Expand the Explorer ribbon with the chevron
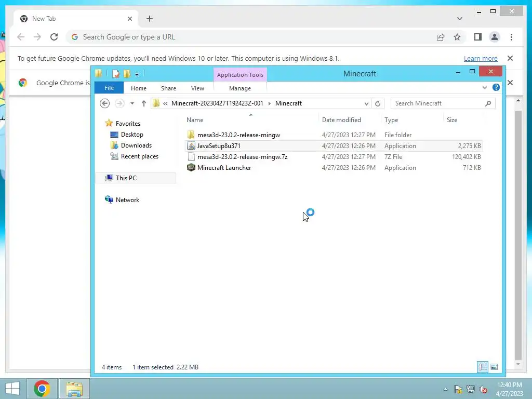This screenshot has height=399, width=532. tap(484, 87)
